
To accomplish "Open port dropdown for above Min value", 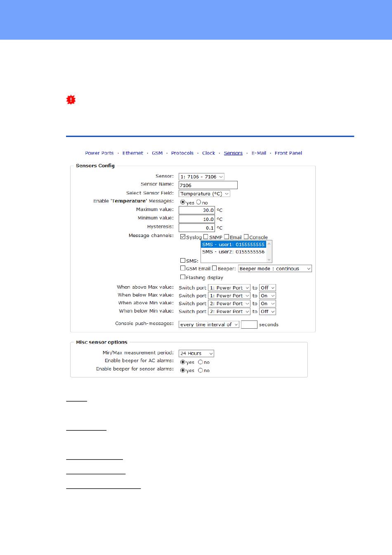I will [229, 304].
